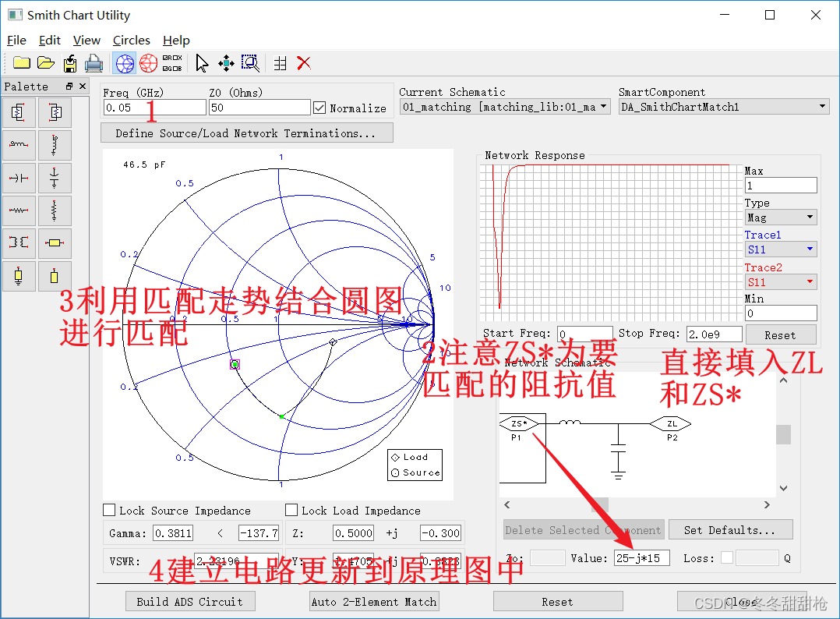This screenshot has height=619, width=840.
Task: Add a grounded (shorted) stub from palette
Action: pyautogui.click(x=19, y=276)
